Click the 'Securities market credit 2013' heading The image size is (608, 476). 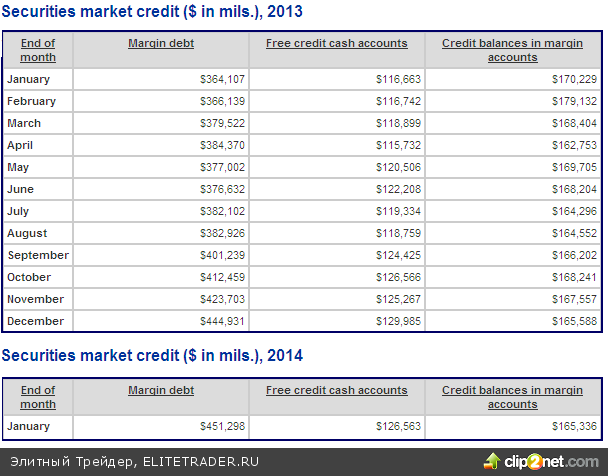pyautogui.click(x=152, y=12)
